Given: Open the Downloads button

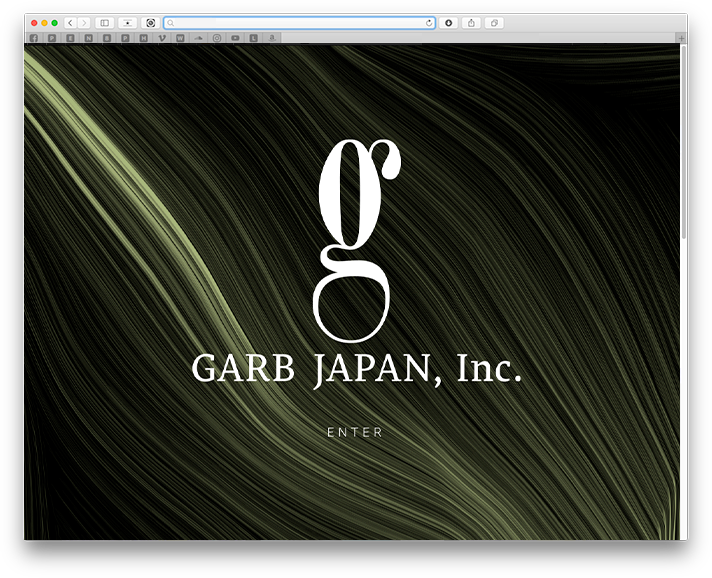Looking at the screenshot, I should coord(448,23).
